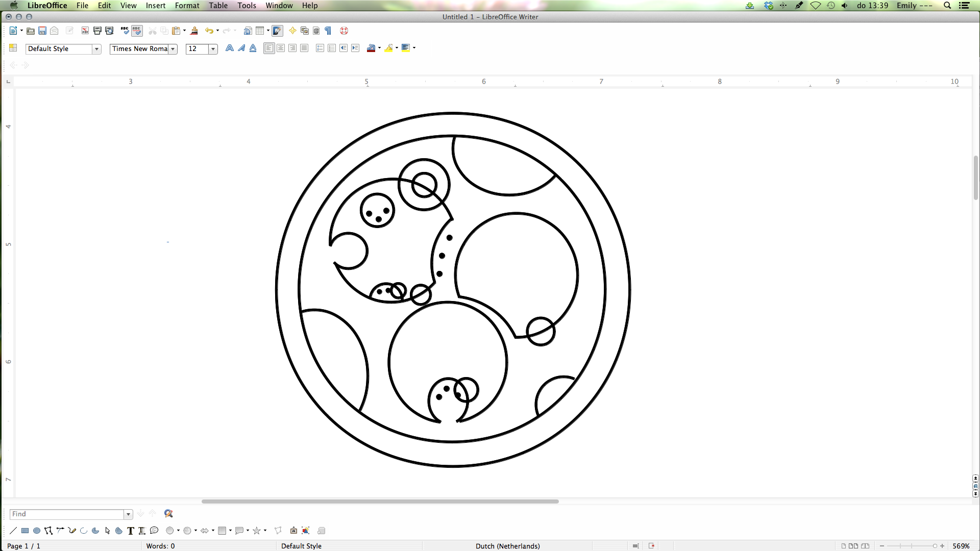Click the Paste clipboard icon

tap(176, 31)
